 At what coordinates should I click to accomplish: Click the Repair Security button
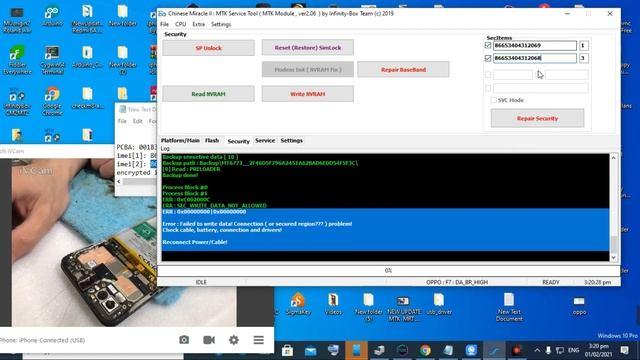[x=537, y=118]
